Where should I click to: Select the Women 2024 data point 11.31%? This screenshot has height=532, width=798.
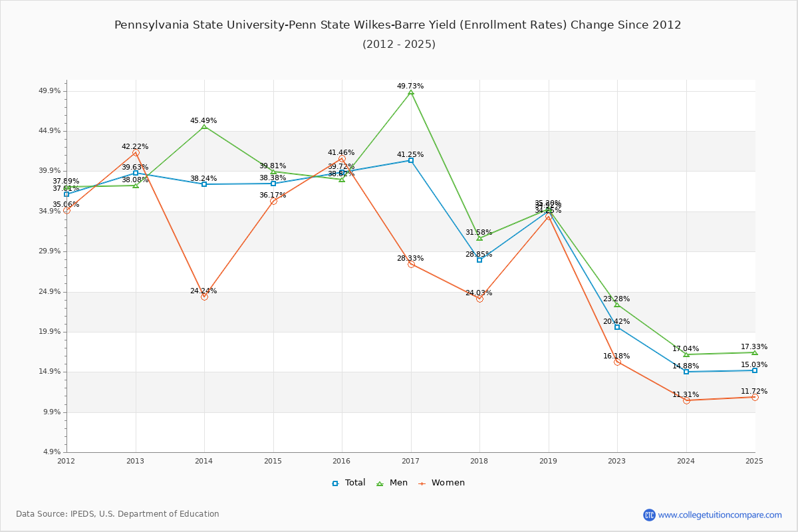click(686, 400)
